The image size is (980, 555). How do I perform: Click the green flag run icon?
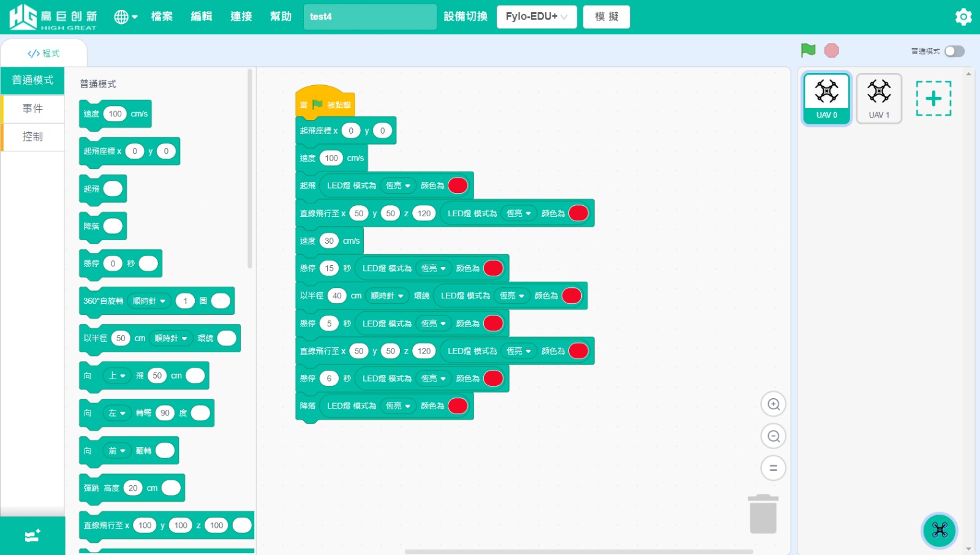coord(808,50)
